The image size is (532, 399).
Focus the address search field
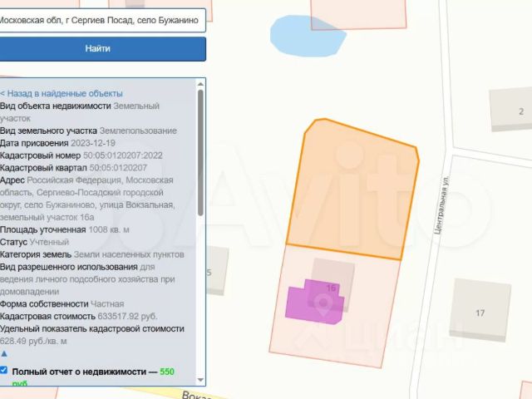click(102, 20)
